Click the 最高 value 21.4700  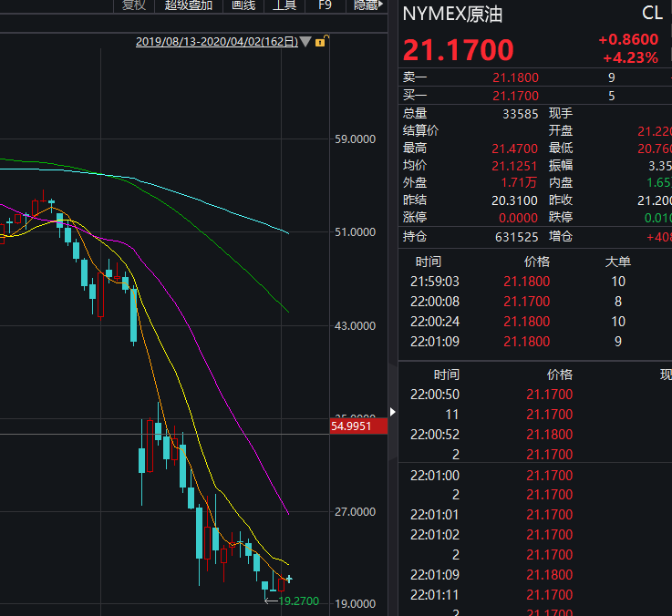click(x=514, y=149)
